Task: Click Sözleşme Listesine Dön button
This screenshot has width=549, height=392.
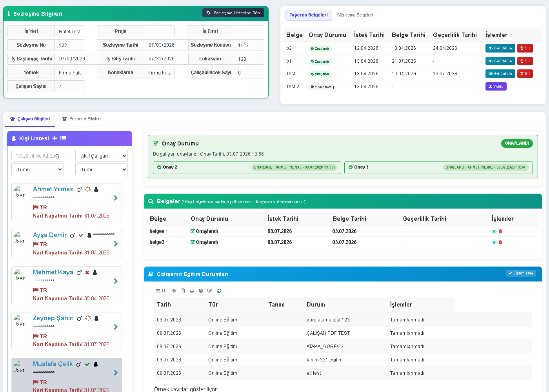Action: (x=233, y=13)
